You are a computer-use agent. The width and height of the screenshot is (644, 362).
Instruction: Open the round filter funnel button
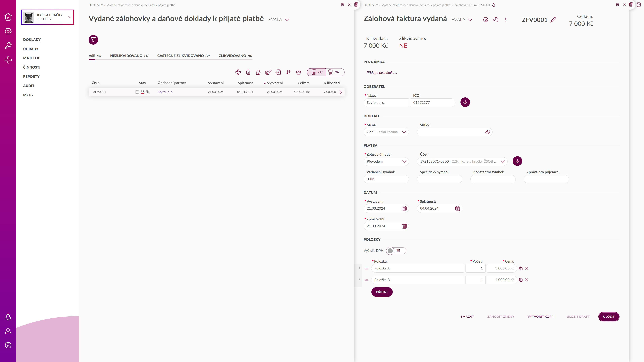click(93, 40)
